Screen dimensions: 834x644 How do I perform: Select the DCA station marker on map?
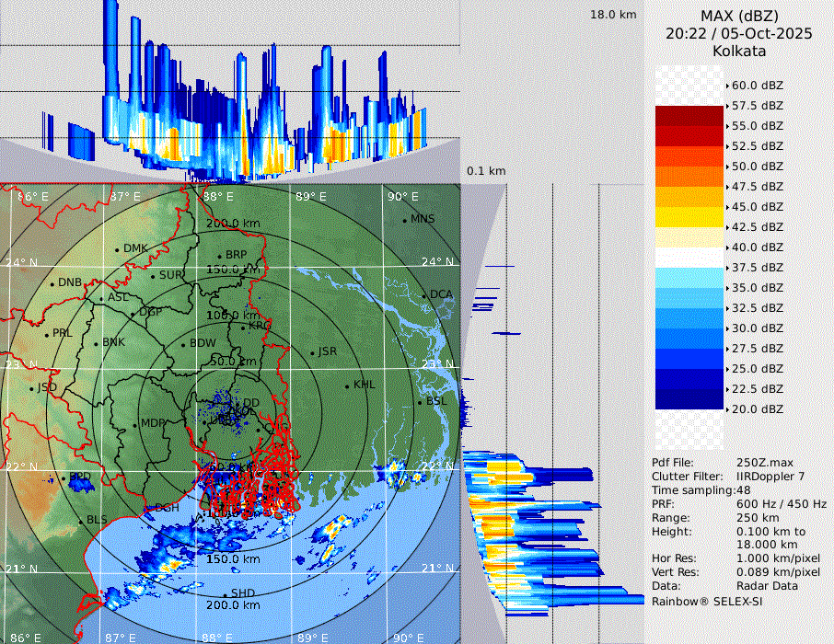coord(423,295)
